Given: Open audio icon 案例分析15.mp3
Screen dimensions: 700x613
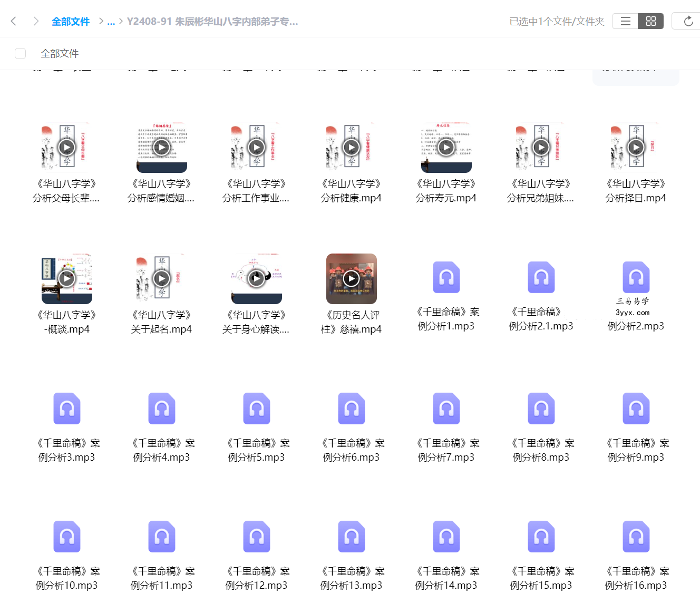Looking at the screenshot, I should click(541, 537).
